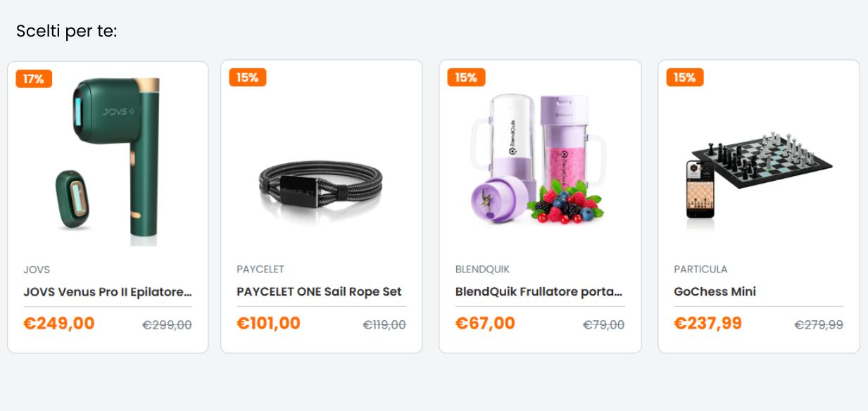Click the crossed-out €279,99 price

[819, 325]
